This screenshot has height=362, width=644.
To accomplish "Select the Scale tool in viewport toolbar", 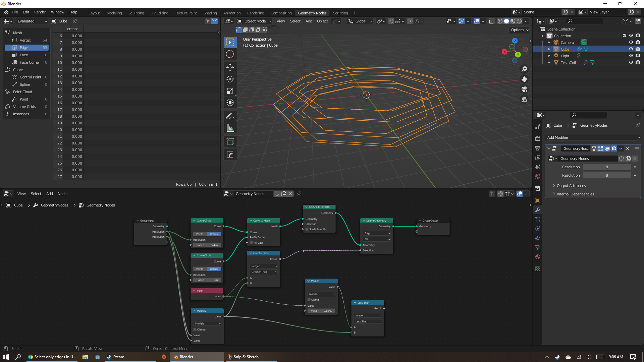I will tap(230, 91).
